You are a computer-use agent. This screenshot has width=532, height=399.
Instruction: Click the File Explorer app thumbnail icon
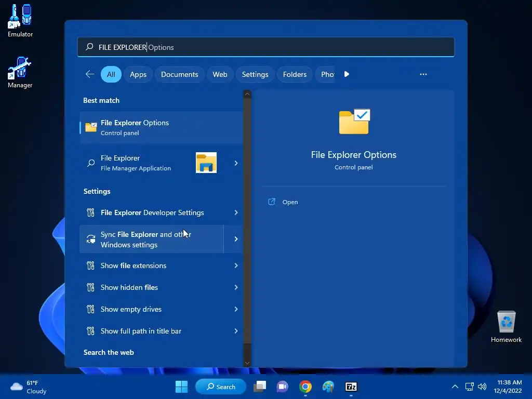pyautogui.click(x=206, y=163)
